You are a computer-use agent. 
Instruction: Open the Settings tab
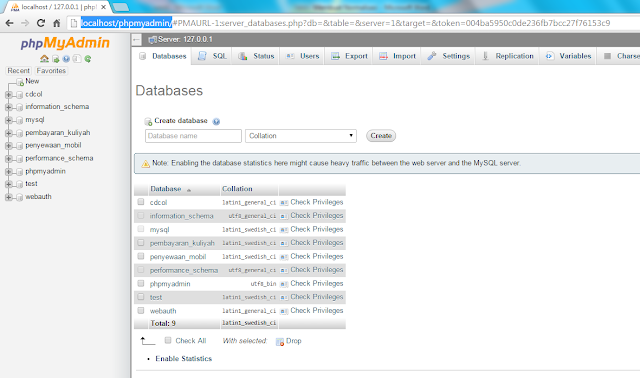coord(449,56)
